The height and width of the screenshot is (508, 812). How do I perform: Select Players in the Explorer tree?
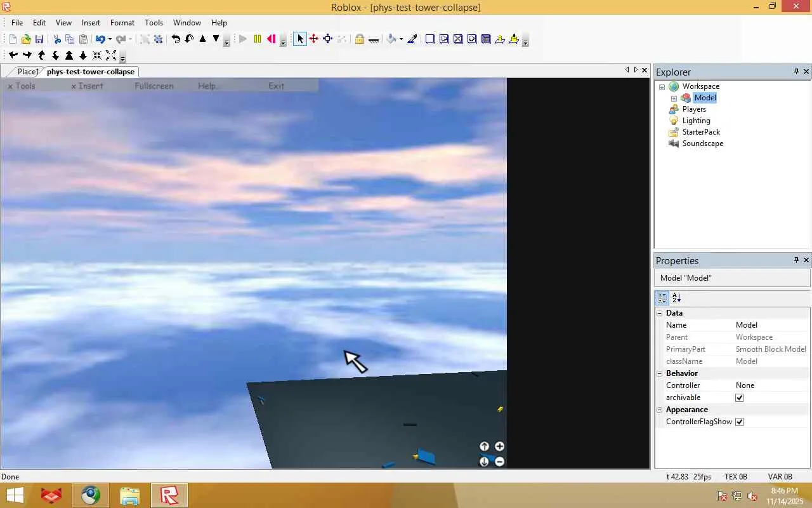[694, 109]
